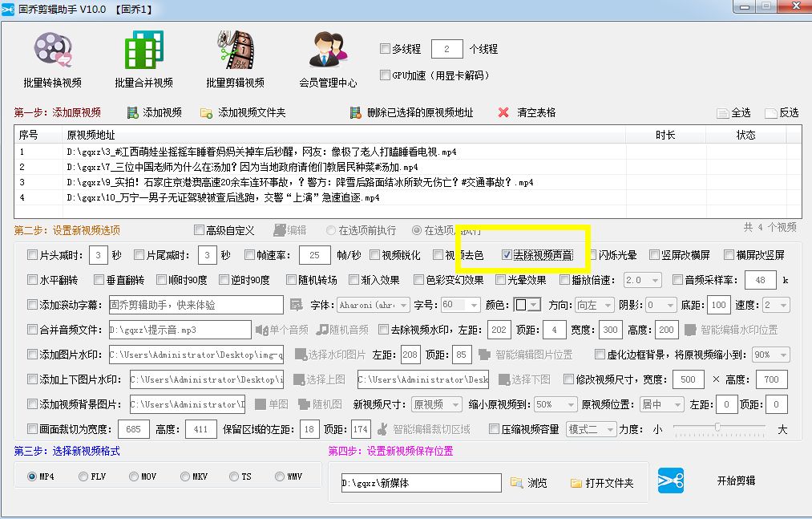Screen dimensions: 812x519
Task: Click the 浏览 button to browse save location
Action: [531, 483]
